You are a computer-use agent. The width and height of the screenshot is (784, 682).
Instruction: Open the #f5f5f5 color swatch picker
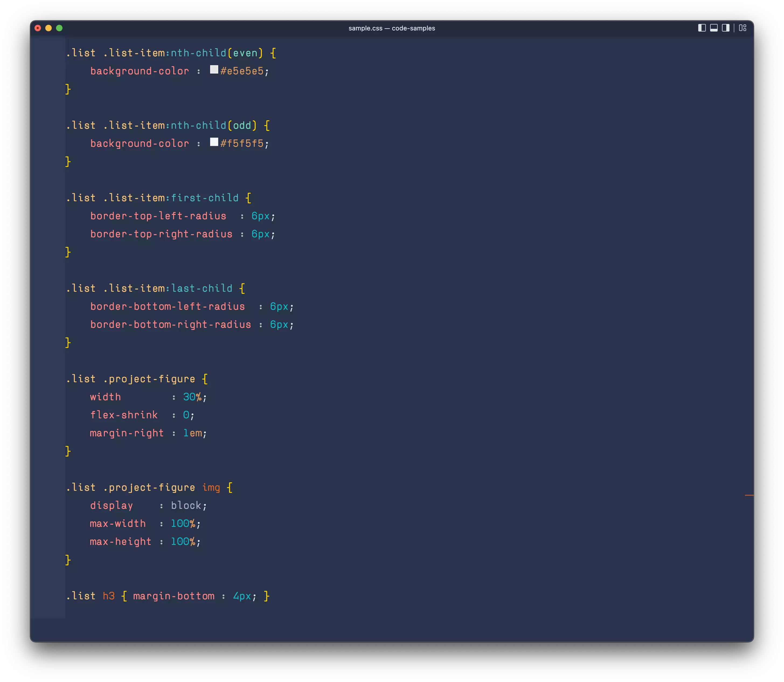pos(214,142)
